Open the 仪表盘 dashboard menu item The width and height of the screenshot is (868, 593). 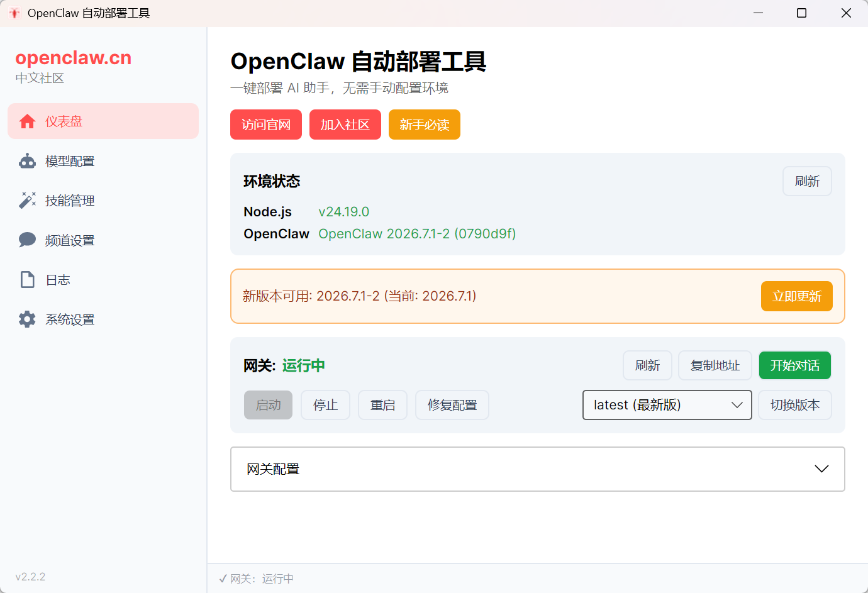[x=103, y=121]
